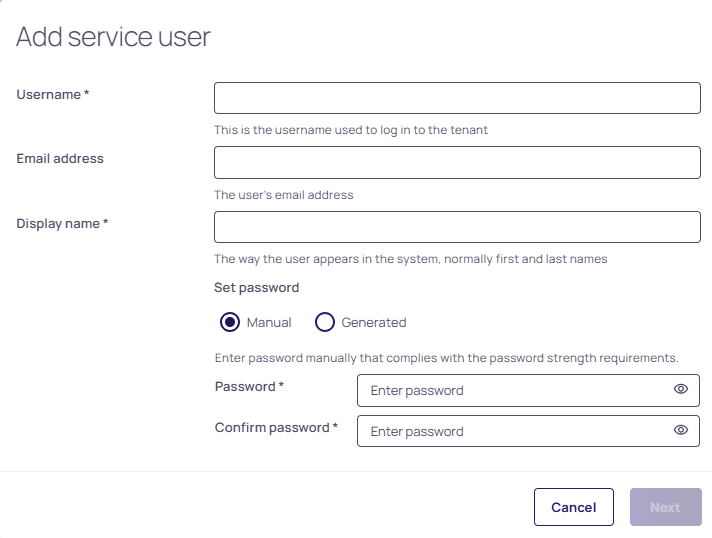This screenshot has width=712, height=538.
Task: Click the password strength requirements hint
Action: (446, 357)
